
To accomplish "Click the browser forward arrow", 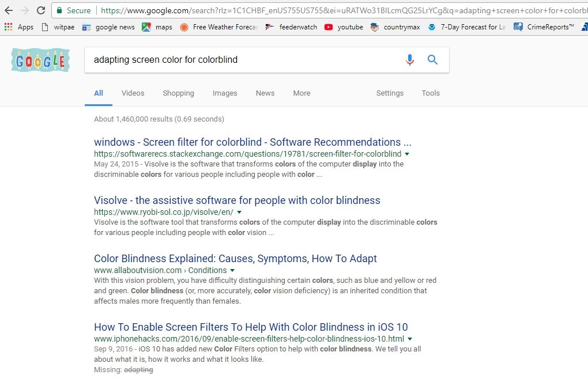I will pyautogui.click(x=25, y=10).
